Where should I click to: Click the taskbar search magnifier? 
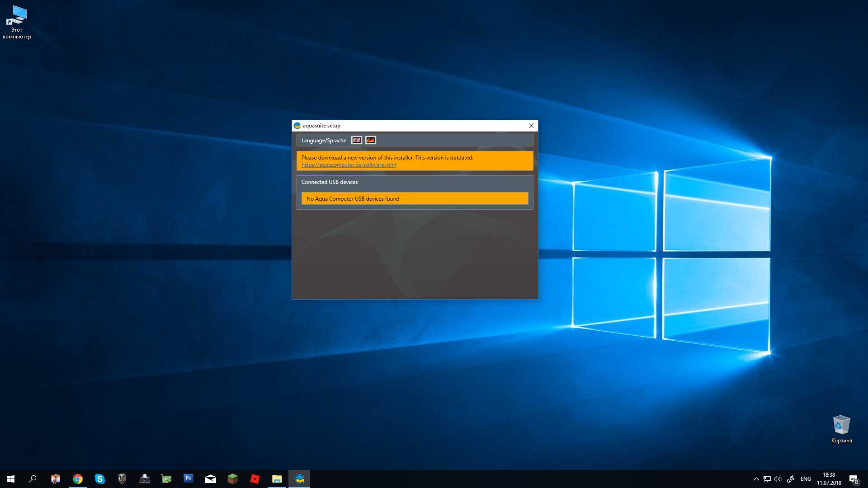pos(33,479)
